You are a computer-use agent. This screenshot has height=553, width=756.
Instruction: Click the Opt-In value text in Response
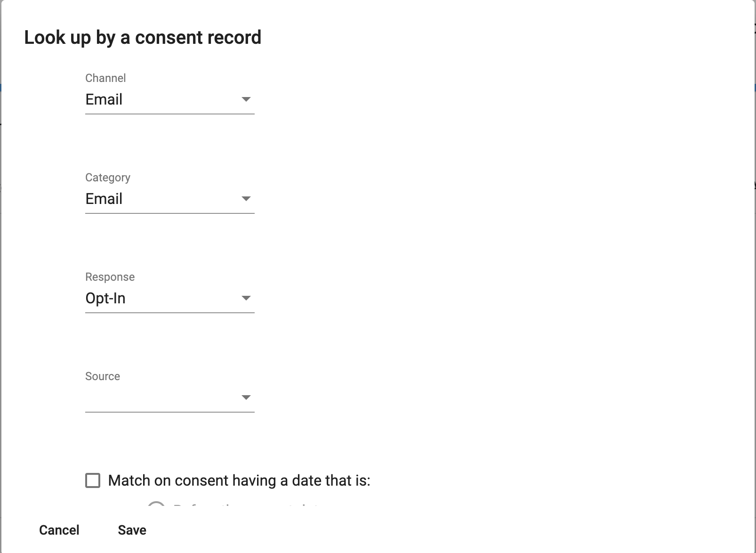point(105,299)
